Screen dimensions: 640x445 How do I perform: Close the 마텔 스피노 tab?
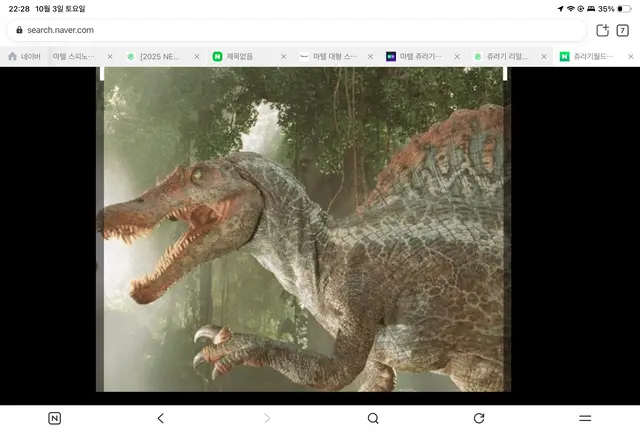pyautogui.click(x=110, y=56)
